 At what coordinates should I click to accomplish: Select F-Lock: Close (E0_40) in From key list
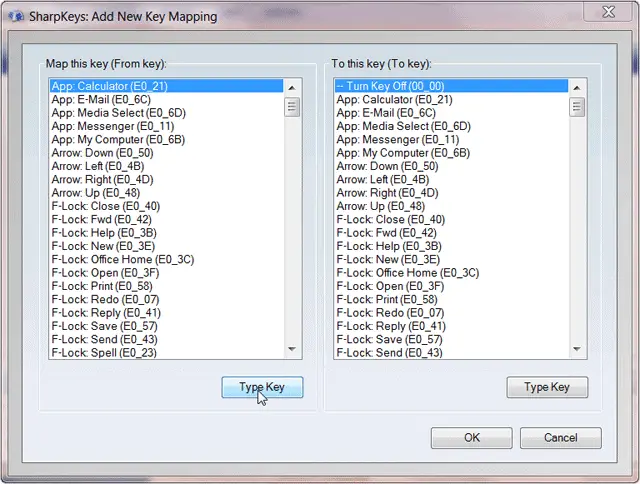(x=166, y=206)
